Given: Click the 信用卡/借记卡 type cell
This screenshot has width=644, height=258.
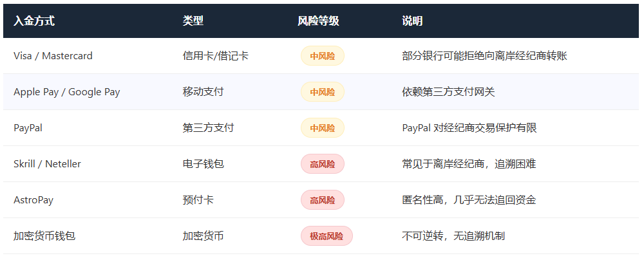Looking at the screenshot, I should coord(216,56).
